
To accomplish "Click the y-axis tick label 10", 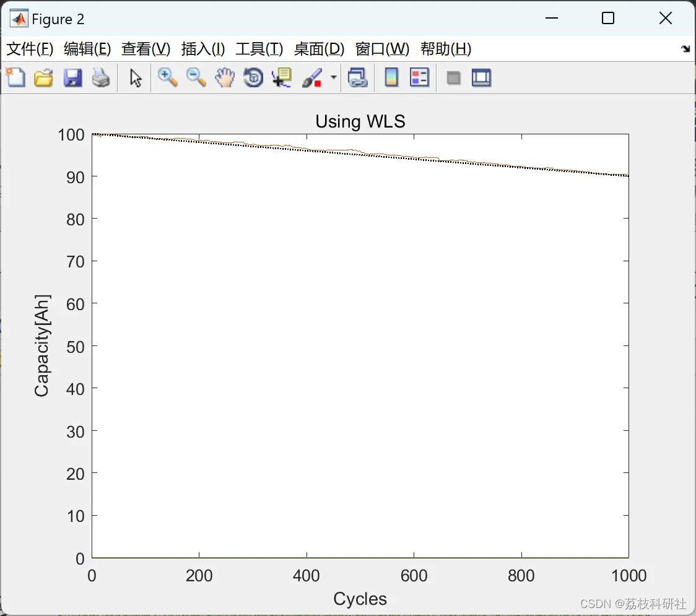I will (x=76, y=516).
